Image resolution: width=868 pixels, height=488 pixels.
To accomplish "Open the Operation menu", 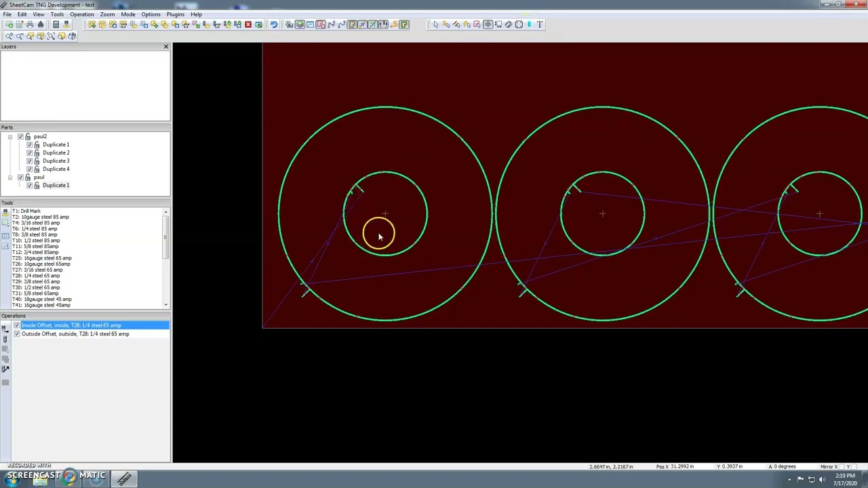I will [x=82, y=14].
